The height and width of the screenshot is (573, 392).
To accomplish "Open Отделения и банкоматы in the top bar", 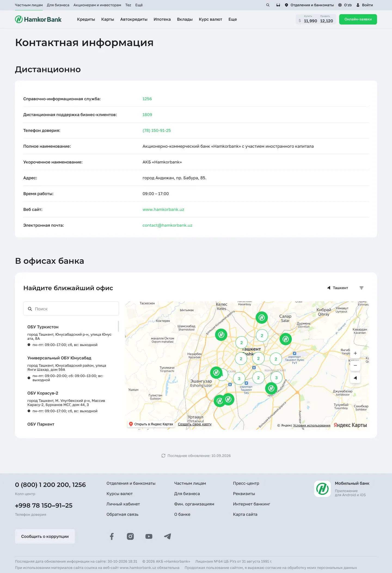I will (x=309, y=5).
